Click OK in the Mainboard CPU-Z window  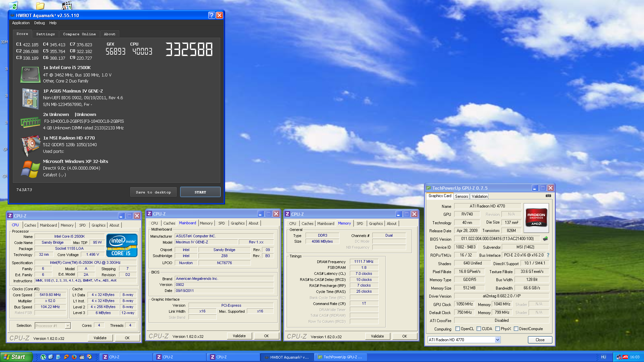tap(266, 336)
